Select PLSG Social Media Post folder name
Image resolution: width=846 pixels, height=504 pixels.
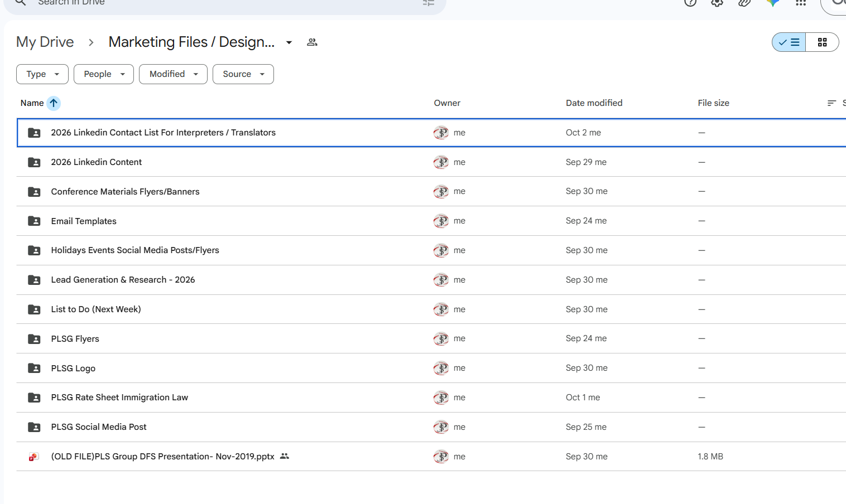[99, 427]
